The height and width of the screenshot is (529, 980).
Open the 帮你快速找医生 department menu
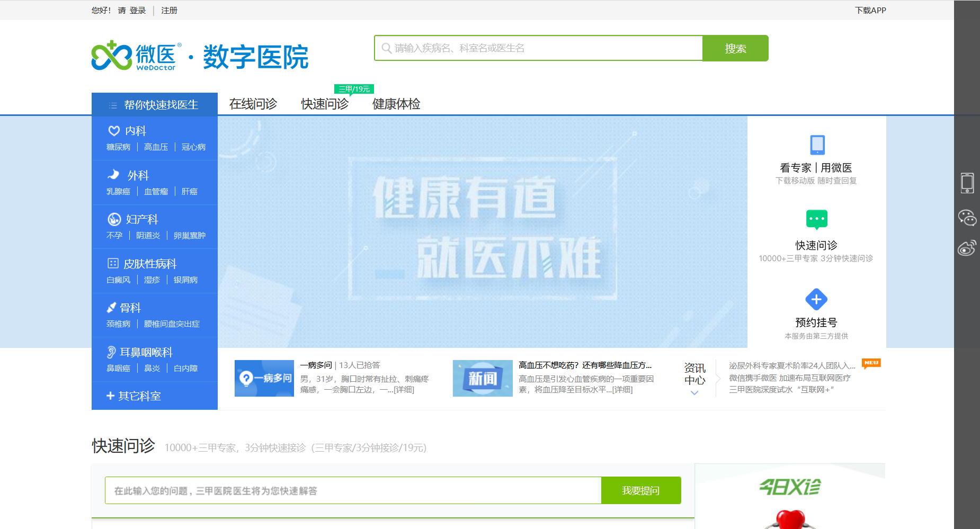coord(155,105)
